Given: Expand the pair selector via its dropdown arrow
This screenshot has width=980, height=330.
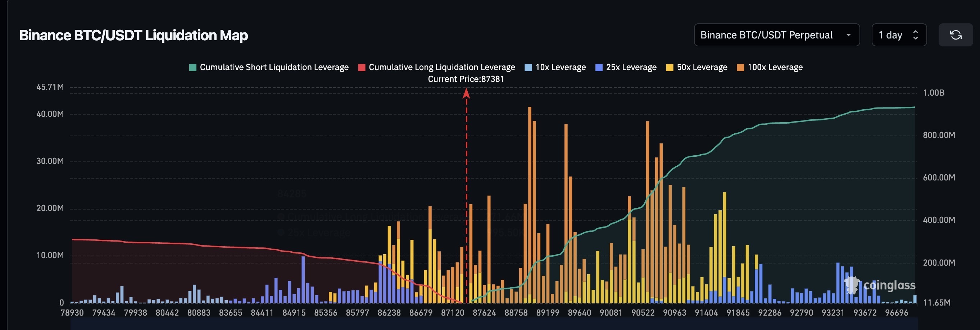Looking at the screenshot, I should 849,35.
